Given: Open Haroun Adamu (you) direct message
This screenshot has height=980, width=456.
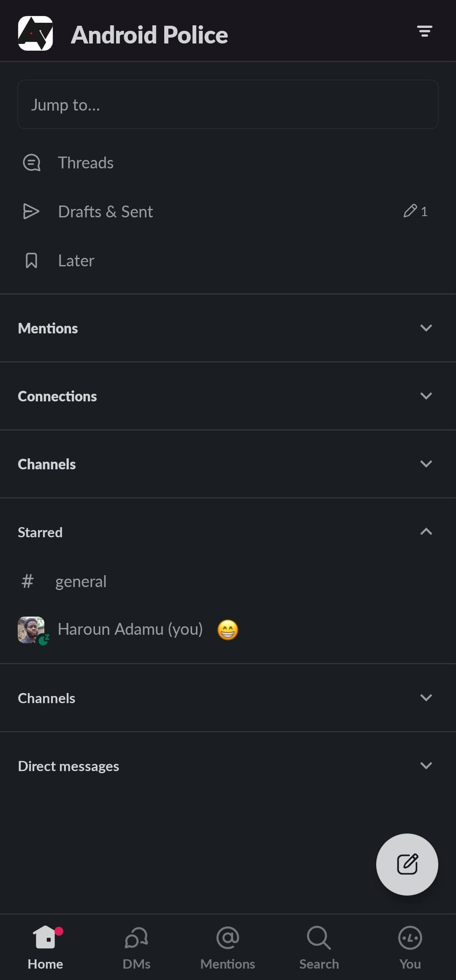Looking at the screenshot, I should click(x=130, y=630).
